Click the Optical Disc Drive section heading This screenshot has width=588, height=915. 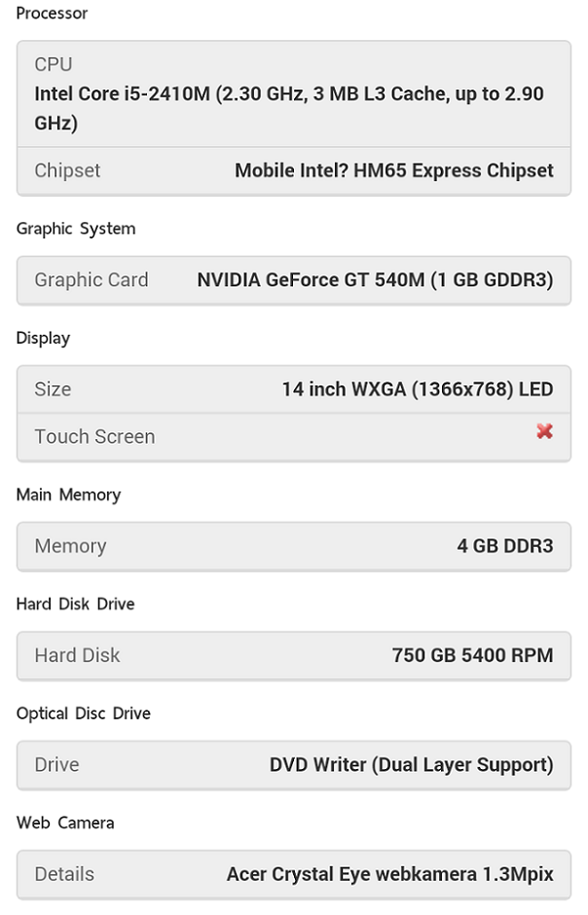pyautogui.click(x=83, y=714)
